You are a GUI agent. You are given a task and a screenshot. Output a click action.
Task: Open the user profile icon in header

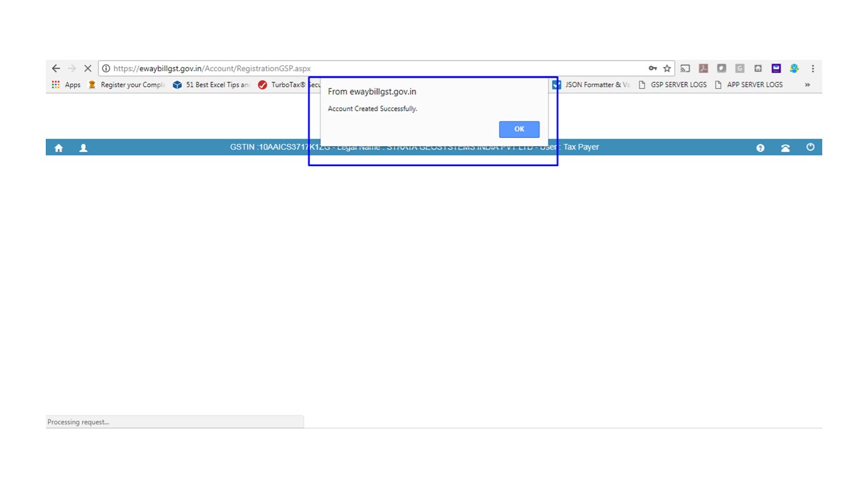pos(83,148)
